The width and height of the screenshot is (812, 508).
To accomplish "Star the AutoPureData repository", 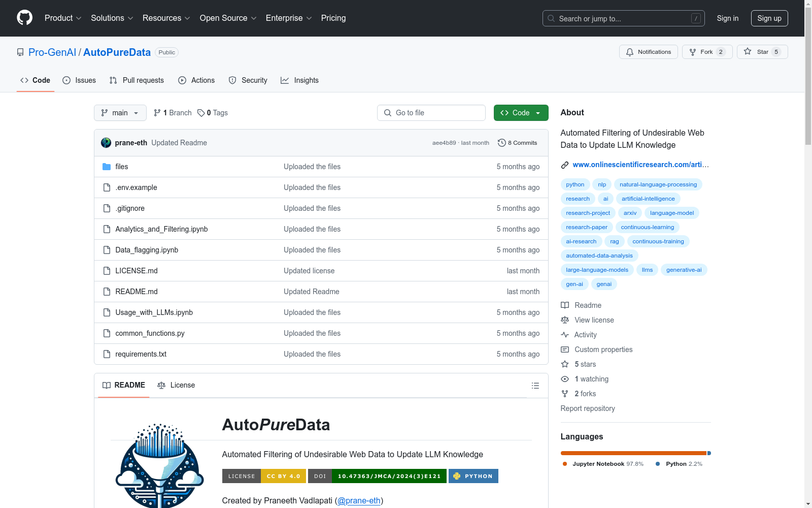I will (x=762, y=52).
